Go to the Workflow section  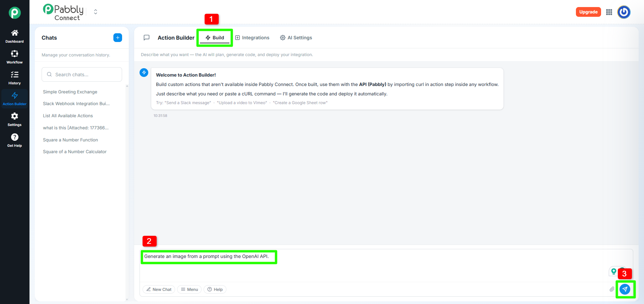pos(14,57)
